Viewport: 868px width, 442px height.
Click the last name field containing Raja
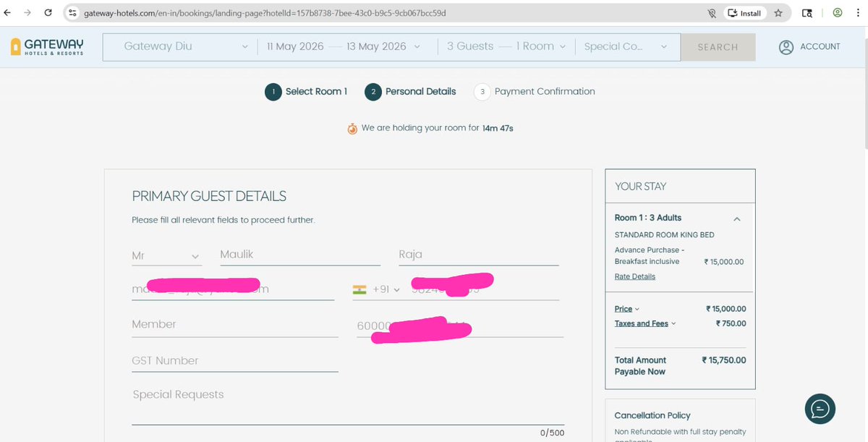pyautogui.click(x=479, y=255)
